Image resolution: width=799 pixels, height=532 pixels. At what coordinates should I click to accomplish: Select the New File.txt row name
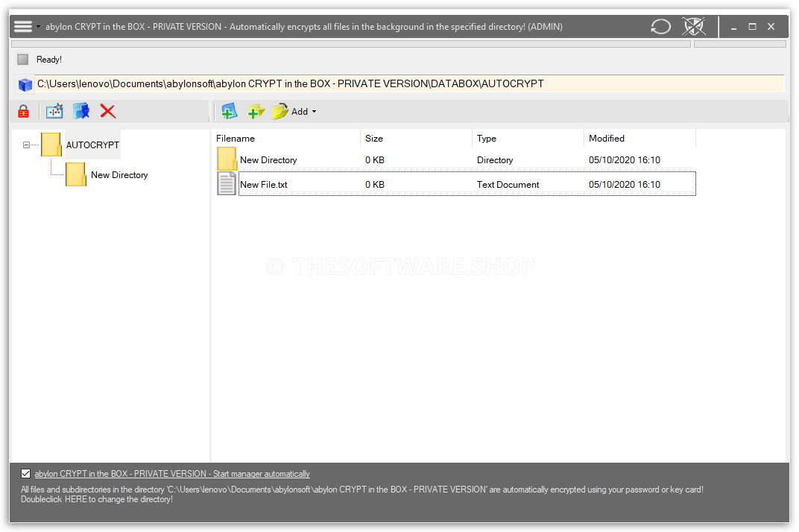coord(263,185)
